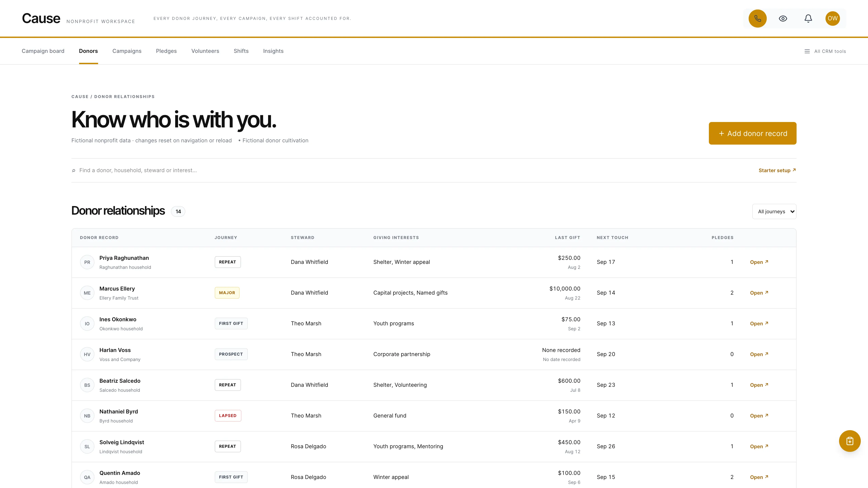Follow the Starter setup link

(777, 170)
